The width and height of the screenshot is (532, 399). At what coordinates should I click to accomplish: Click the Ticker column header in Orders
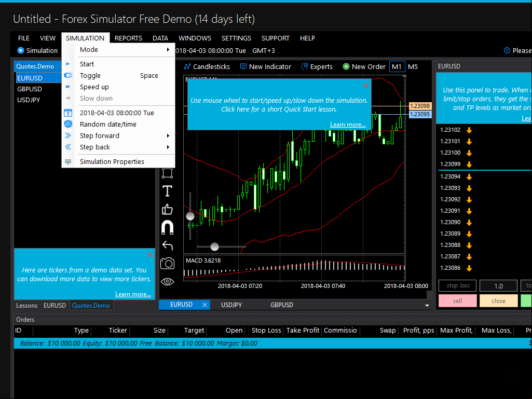tap(118, 331)
